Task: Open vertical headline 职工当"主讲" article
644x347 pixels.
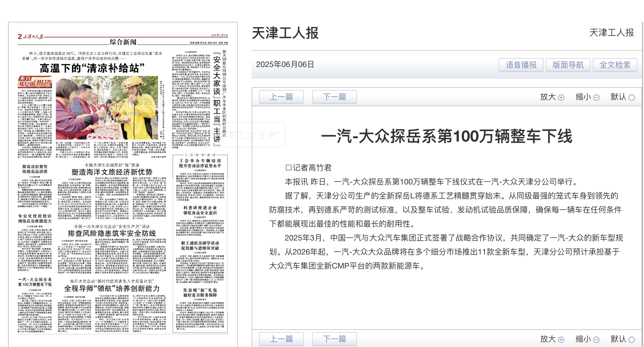Action: pyautogui.click(x=217, y=99)
